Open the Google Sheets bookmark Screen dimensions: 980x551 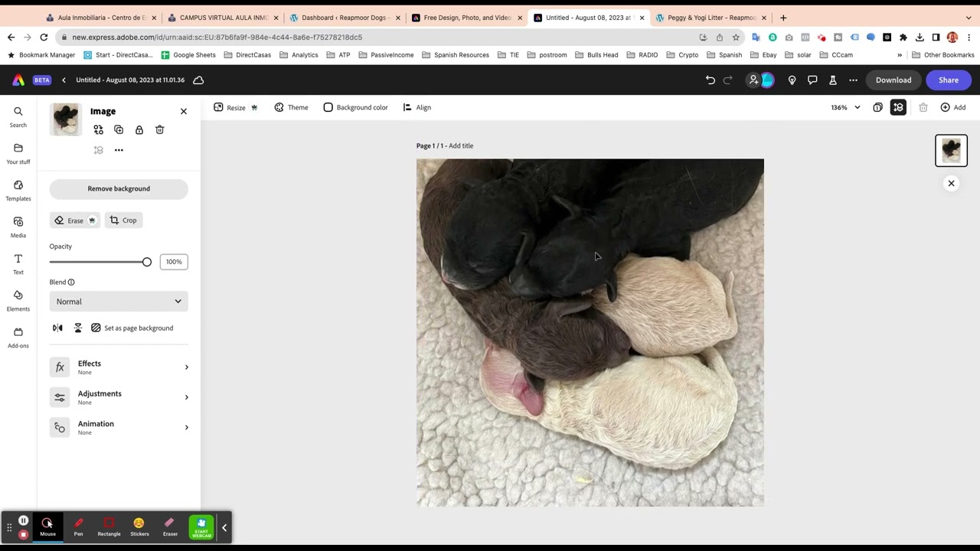(188, 55)
